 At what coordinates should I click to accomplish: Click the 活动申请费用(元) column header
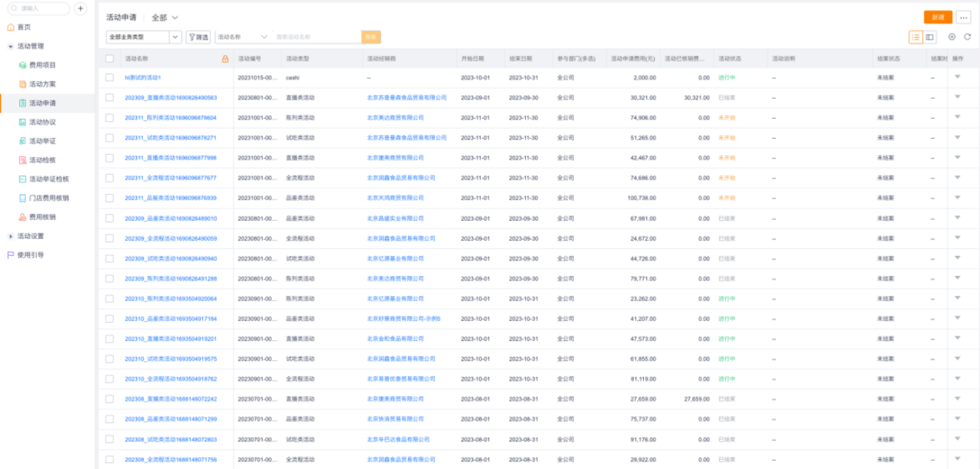click(x=632, y=58)
